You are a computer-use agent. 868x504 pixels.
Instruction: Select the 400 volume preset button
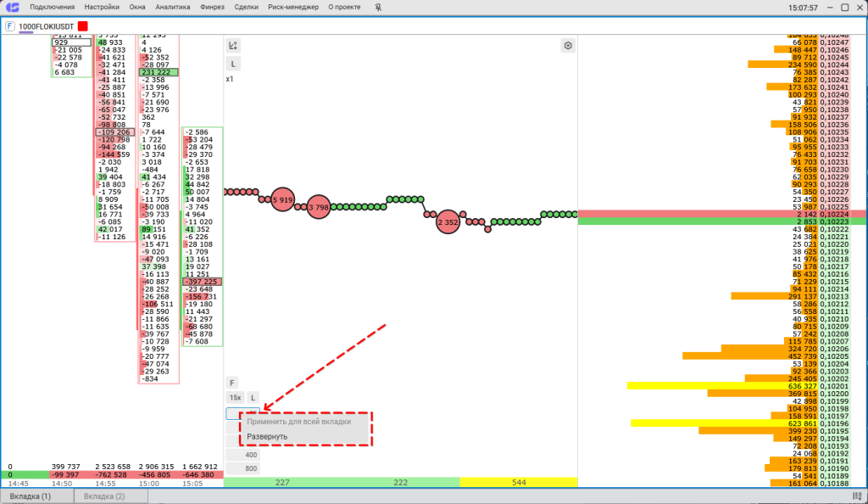pos(243,455)
